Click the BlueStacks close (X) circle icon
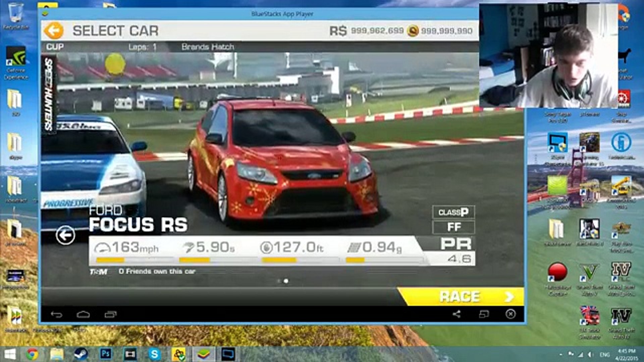The width and height of the screenshot is (644, 362). click(x=510, y=314)
